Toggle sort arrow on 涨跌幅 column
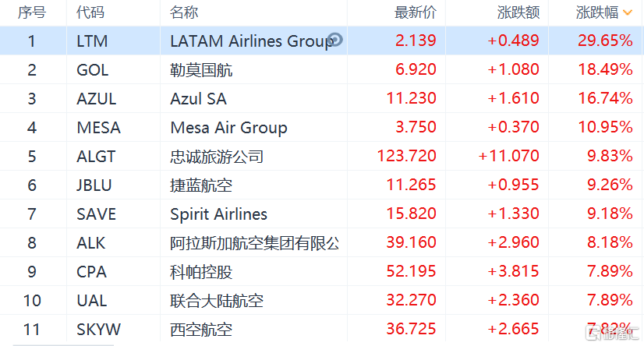 pyautogui.click(x=628, y=12)
